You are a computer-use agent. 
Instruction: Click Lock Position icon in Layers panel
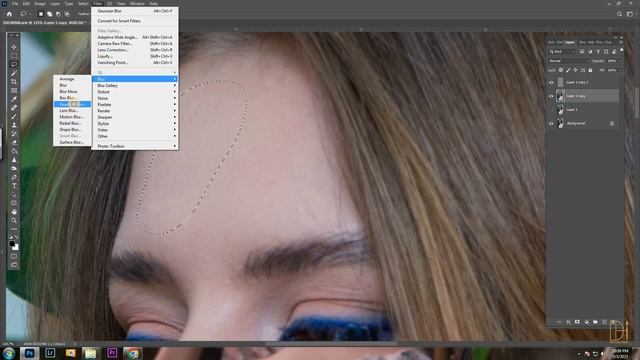click(576, 70)
